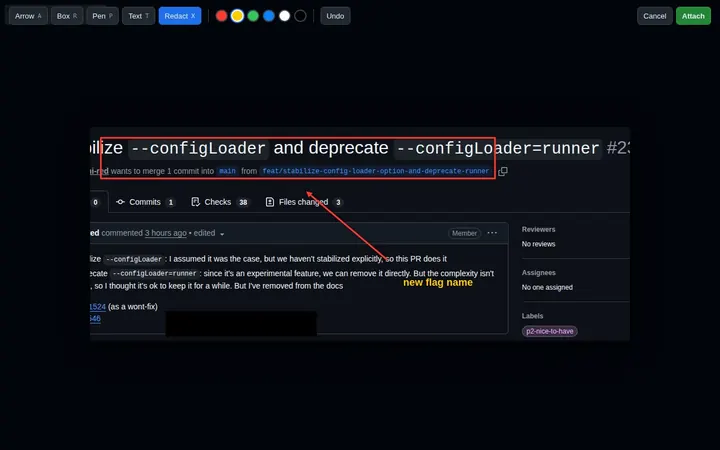Viewport: 720px width, 450px height.
Task: Click the 'No one assigned' text
Action: point(547,287)
